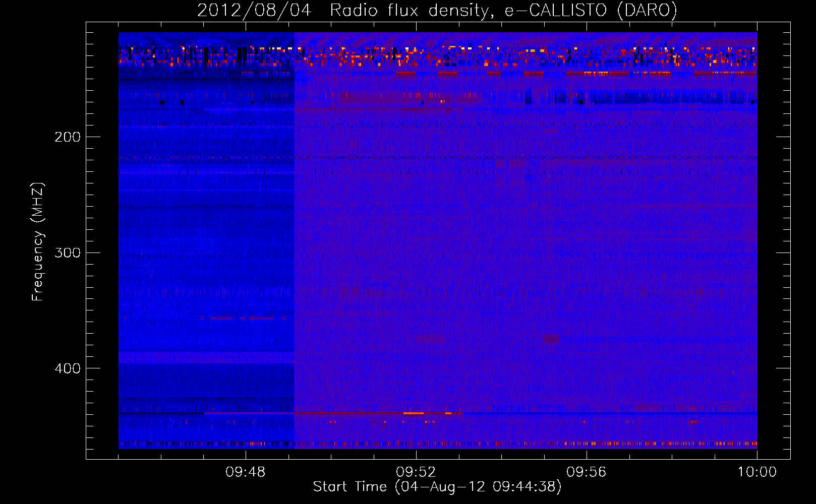Click the '09:48' time tick label
Screen dimensions: 816x504
pos(246,472)
